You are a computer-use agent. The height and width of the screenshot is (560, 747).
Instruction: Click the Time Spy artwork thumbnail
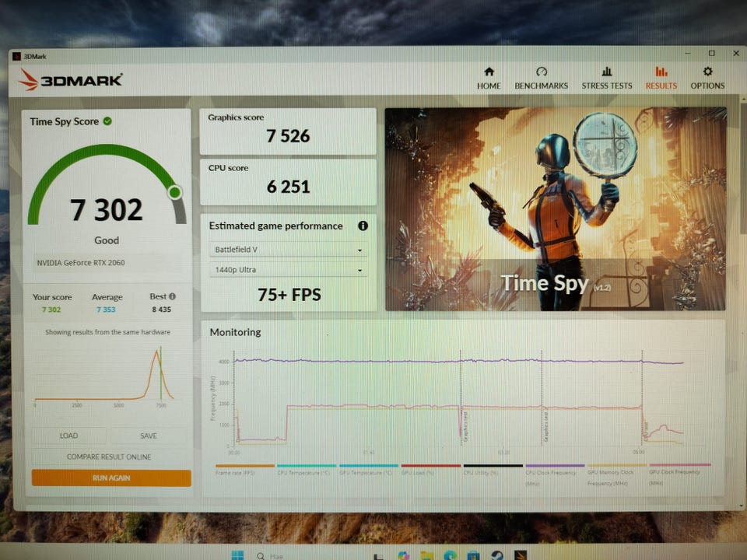(556, 209)
